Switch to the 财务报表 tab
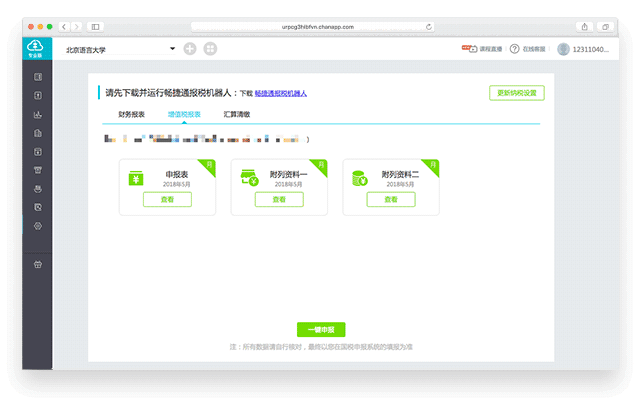The width and height of the screenshot is (640, 405). [131, 115]
